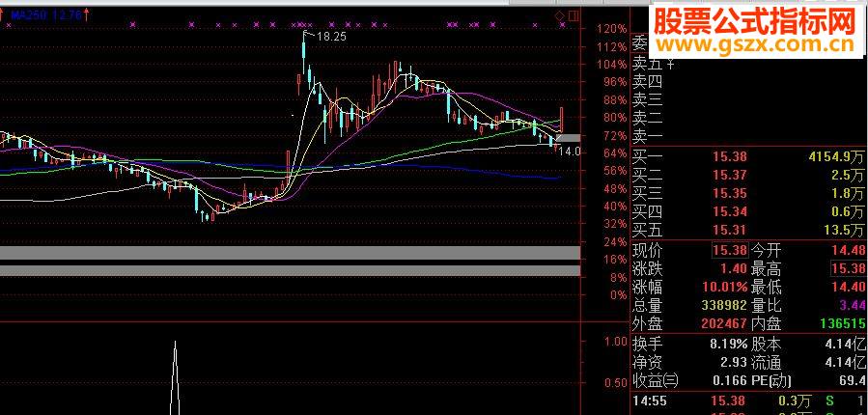
Task: Click the 股本 value 4.14亿
Action: coord(845,345)
